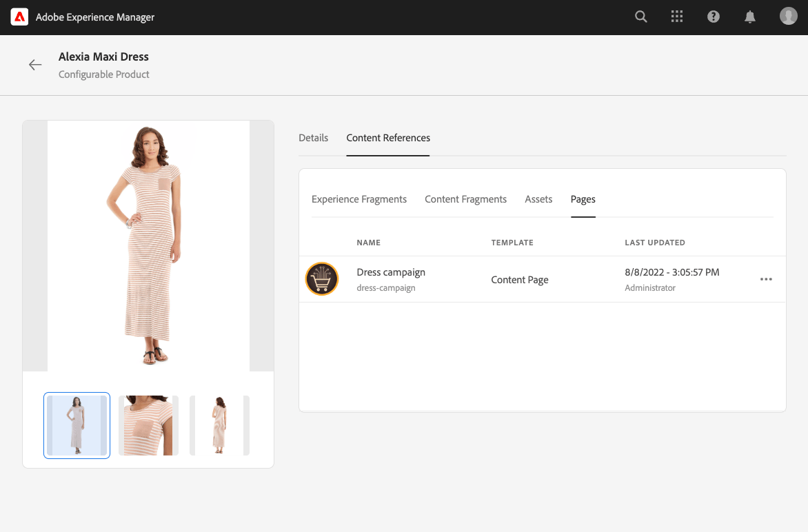Screen dimensions: 808x532
Task: Open the user profile avatar
Action: [x=788, y=15]
